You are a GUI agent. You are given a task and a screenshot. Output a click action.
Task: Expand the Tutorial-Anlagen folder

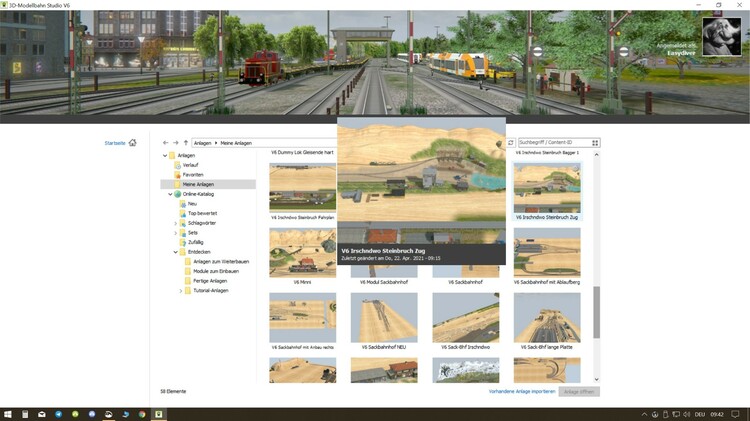point(181,290)
